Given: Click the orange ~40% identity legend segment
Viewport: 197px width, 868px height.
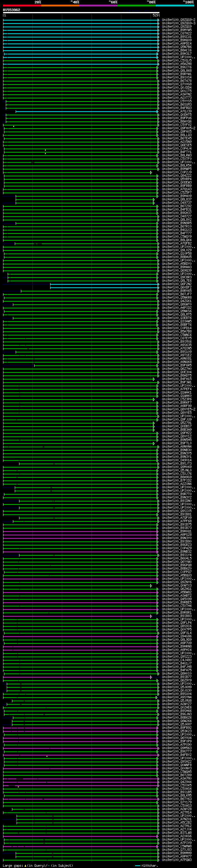Looking at the screenshot, I should tap(61, 6).
